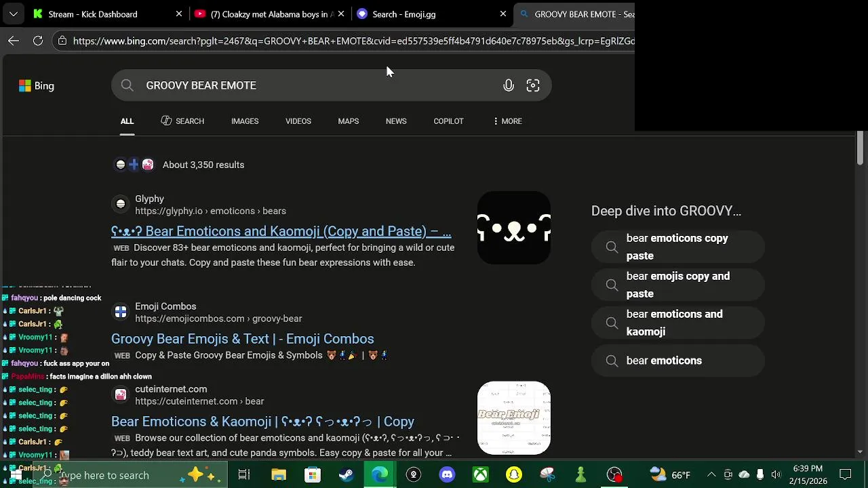Open Task View in the taskbar
Image resolution: width=868 pixels, height=488 pixels.
244,475
